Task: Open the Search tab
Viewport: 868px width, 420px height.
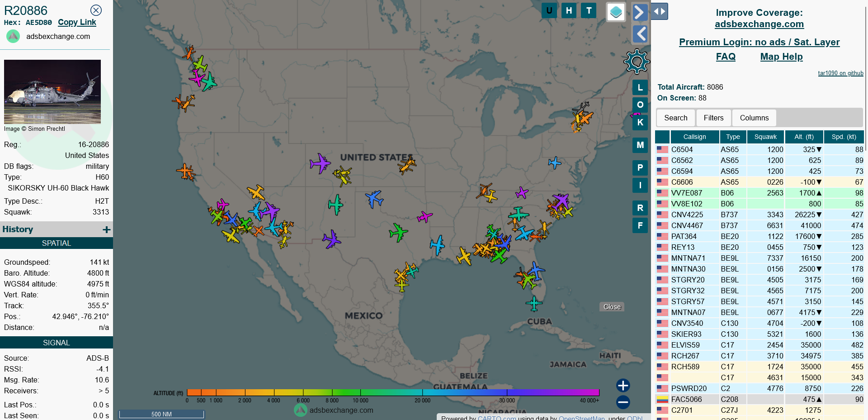Action: point(675,118)
